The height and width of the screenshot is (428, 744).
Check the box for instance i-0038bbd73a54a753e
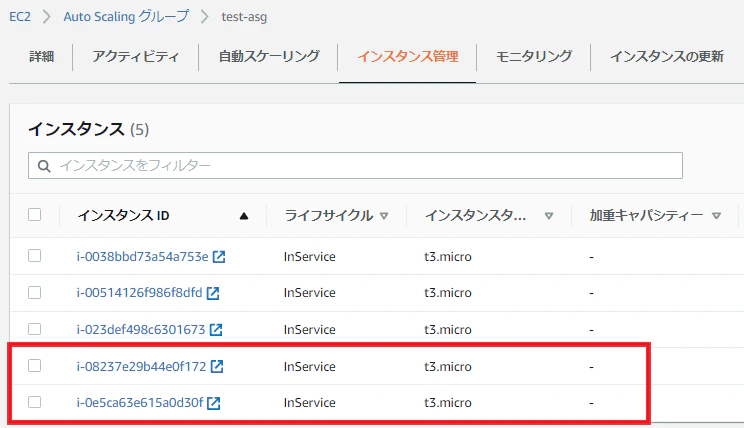tap(34, 256)
